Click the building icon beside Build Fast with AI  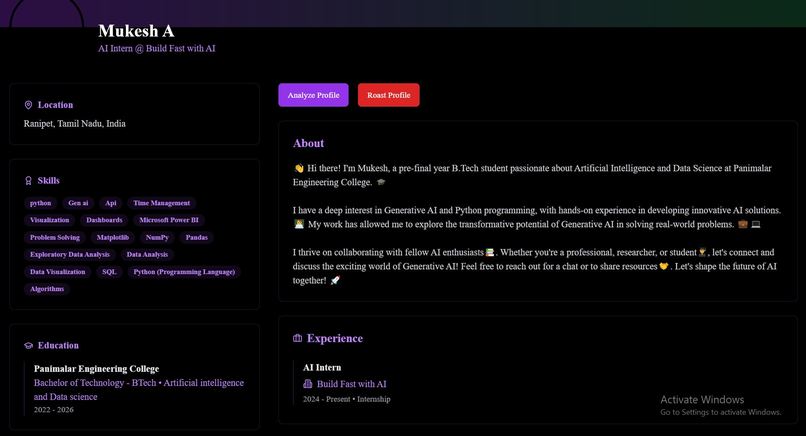[307, 384]
